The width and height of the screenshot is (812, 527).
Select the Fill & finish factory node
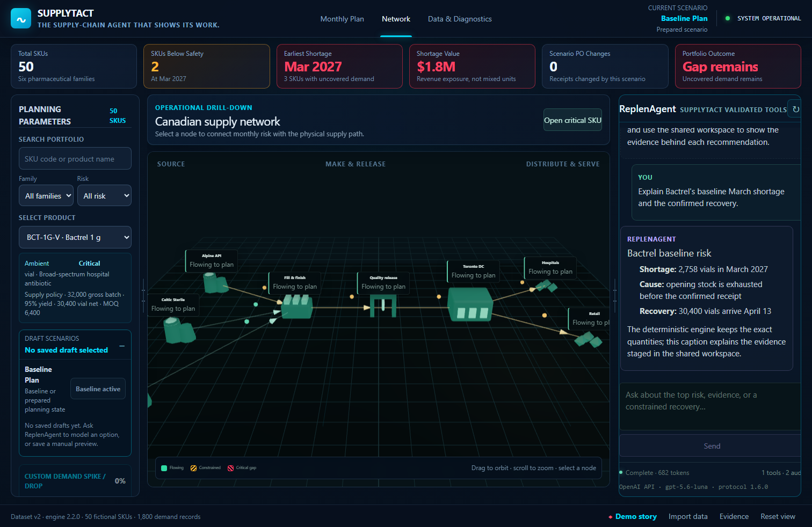[x=296, y=307]
